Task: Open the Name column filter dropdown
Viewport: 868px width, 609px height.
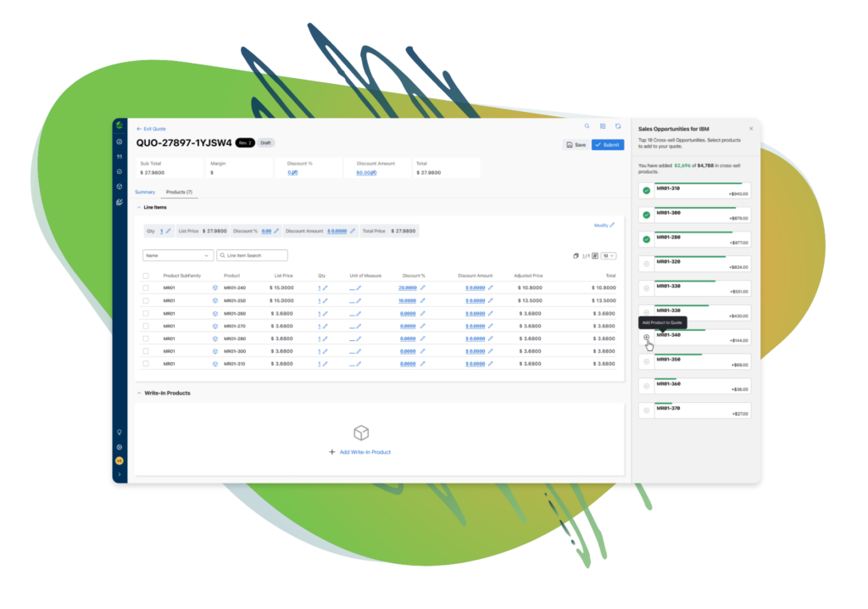Action: pos(177,254)
